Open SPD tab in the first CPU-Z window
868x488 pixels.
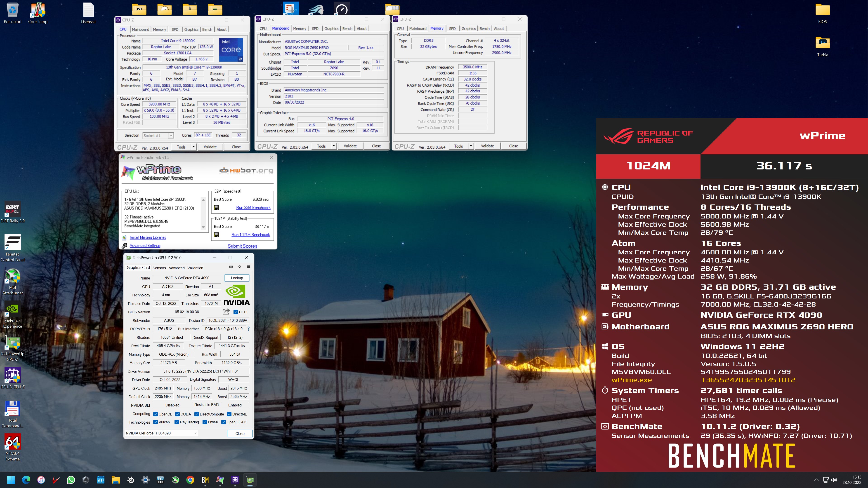175,29
